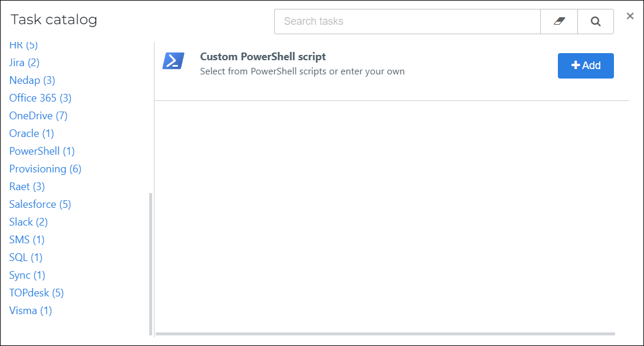Click the PowerShell script icon
Image resolution: width=644 pixels, height=346 pixels.
click(x=173, y=61)
